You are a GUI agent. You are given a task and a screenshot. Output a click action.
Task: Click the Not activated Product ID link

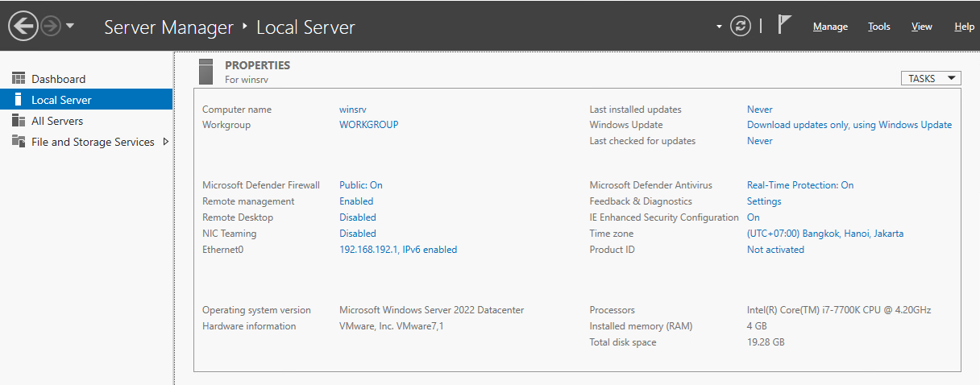pos(775,250)
